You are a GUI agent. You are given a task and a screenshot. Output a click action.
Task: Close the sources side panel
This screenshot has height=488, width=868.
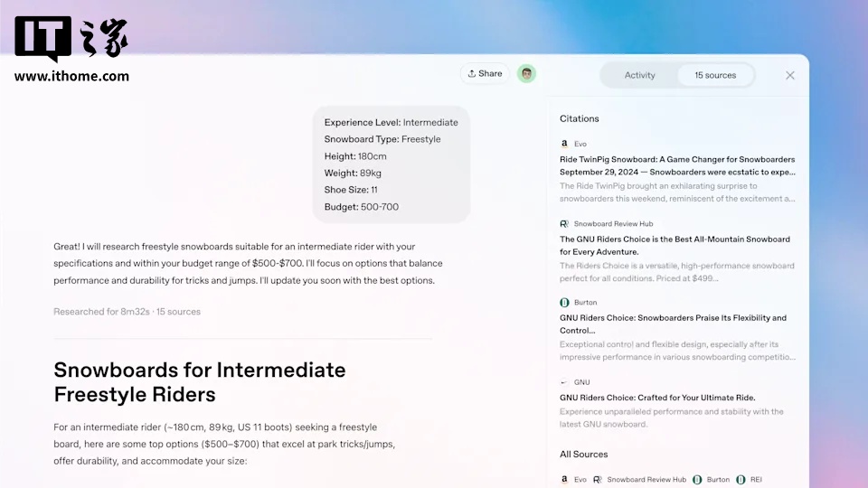click(790, 75)
